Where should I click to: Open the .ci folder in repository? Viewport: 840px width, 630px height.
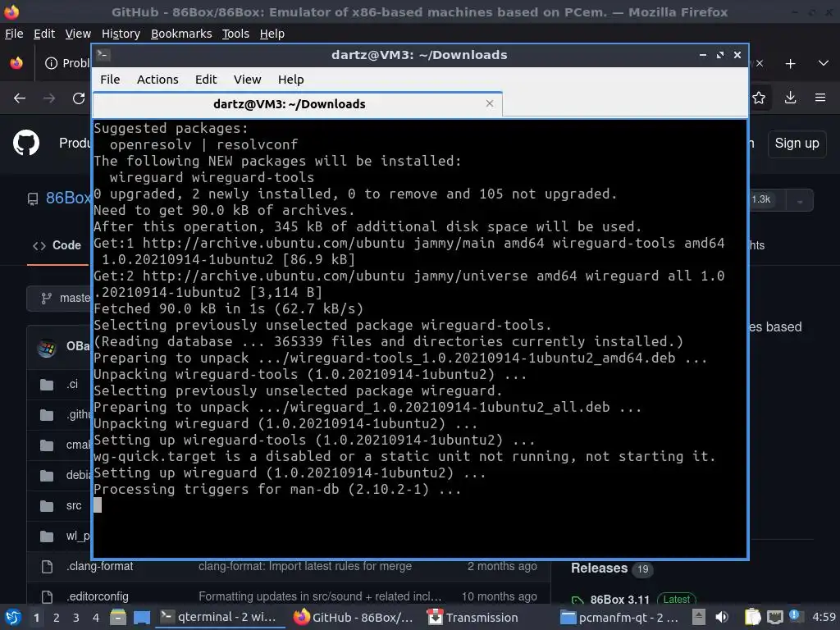point(72,384)
